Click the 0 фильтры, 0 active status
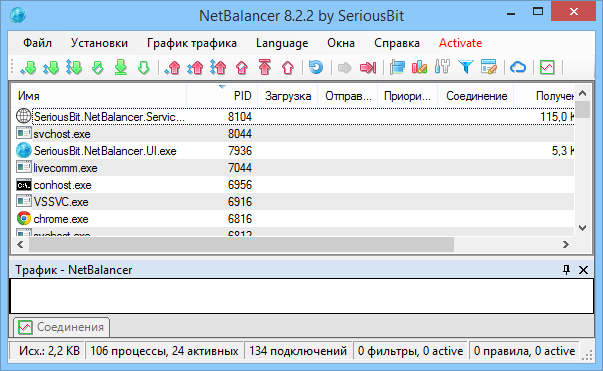 [x=410, y=351]
